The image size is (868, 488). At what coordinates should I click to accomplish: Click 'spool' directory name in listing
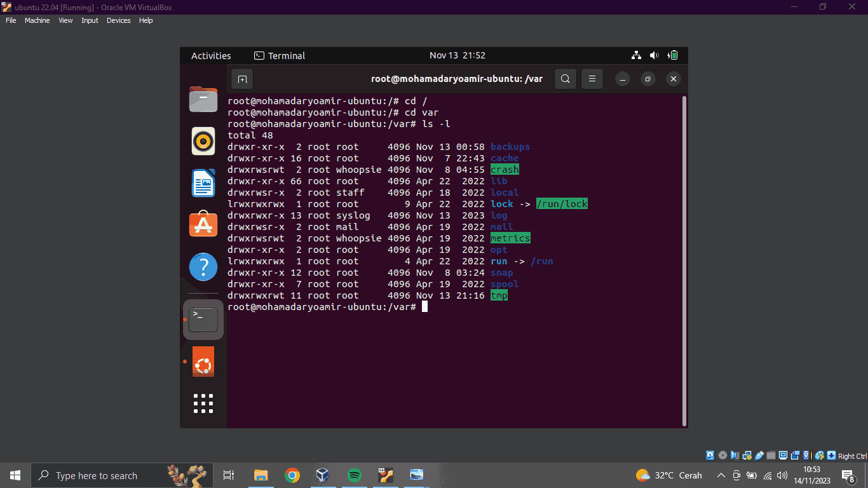[x=505, y=284]
